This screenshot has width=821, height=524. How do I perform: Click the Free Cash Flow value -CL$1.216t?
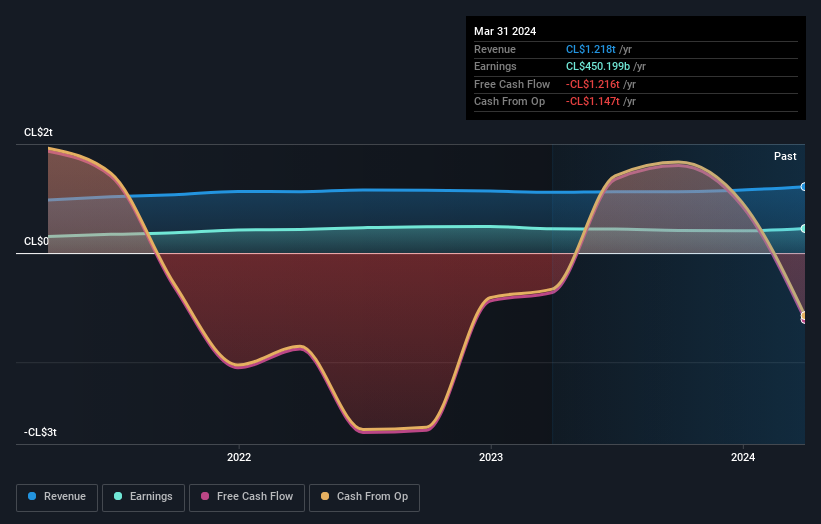593,84
